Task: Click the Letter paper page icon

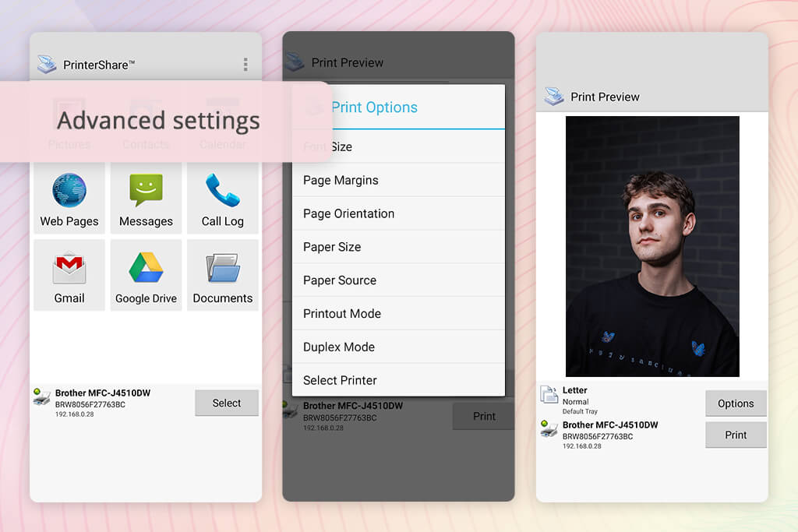Action: pos(549,395)
